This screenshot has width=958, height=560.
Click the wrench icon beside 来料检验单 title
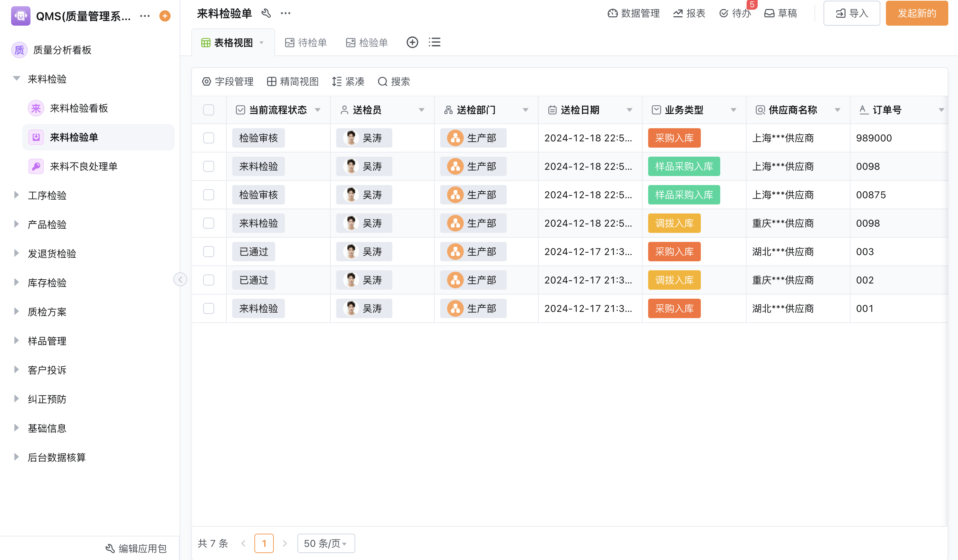(x=266, y=13)
